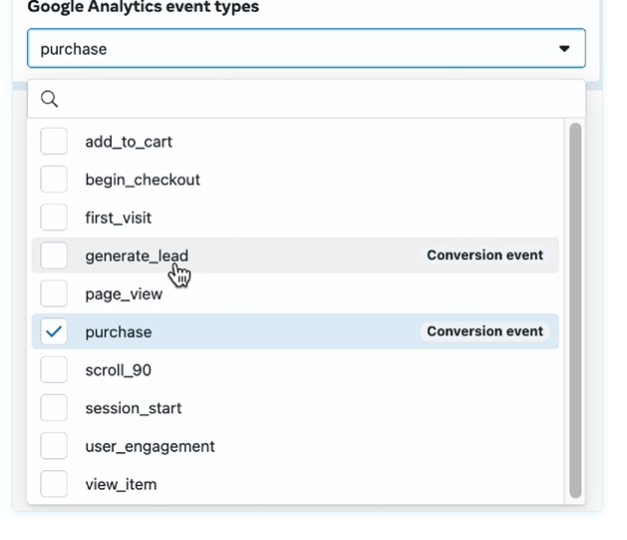The width and height of the screenshot is (627, 540).
Task: Click Conversion event badge on purchase row
Action: click(485, 331)
